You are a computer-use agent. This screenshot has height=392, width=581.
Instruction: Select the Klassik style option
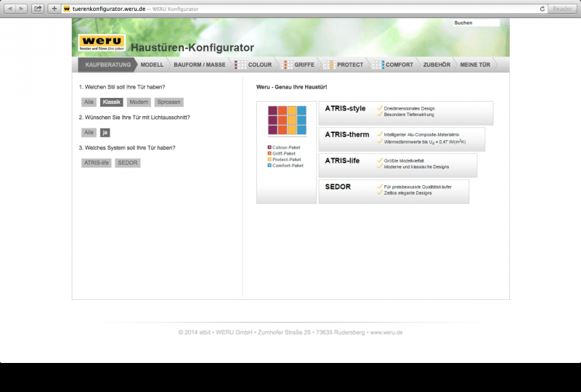[112, 102]
